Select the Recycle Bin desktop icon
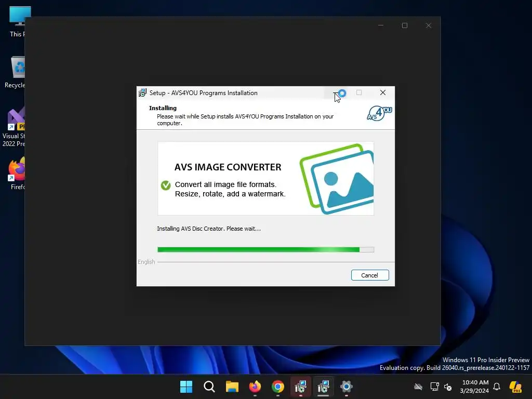The height and width of the screenshot is (399, 532). (x=15, y=72)
